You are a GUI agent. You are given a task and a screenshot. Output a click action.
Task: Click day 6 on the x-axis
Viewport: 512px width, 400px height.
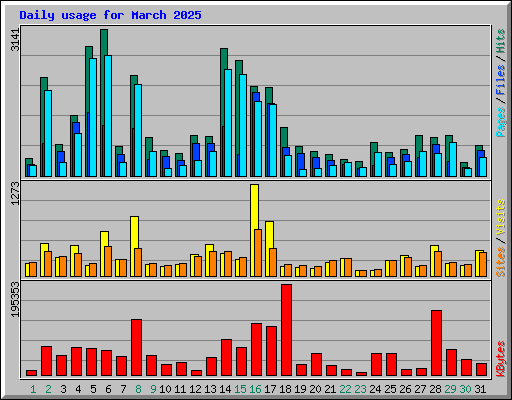click(108, 389)
